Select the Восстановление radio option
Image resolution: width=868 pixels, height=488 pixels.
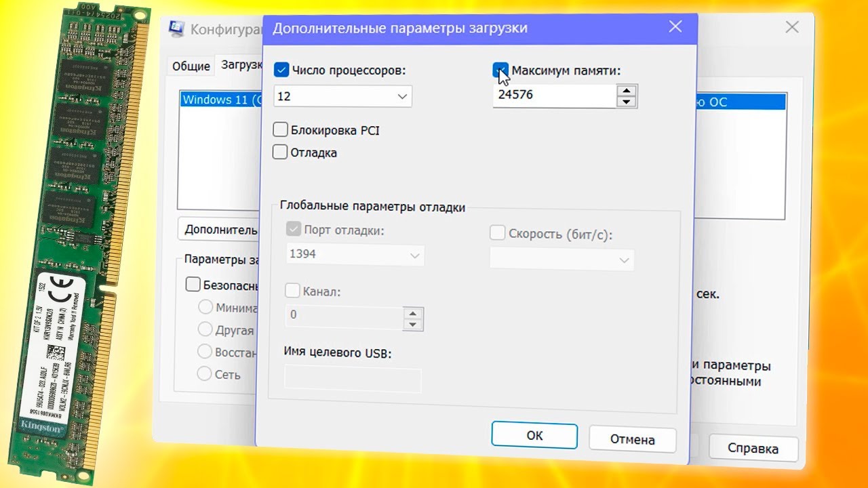pyautogui.click(x=205, y=352)
